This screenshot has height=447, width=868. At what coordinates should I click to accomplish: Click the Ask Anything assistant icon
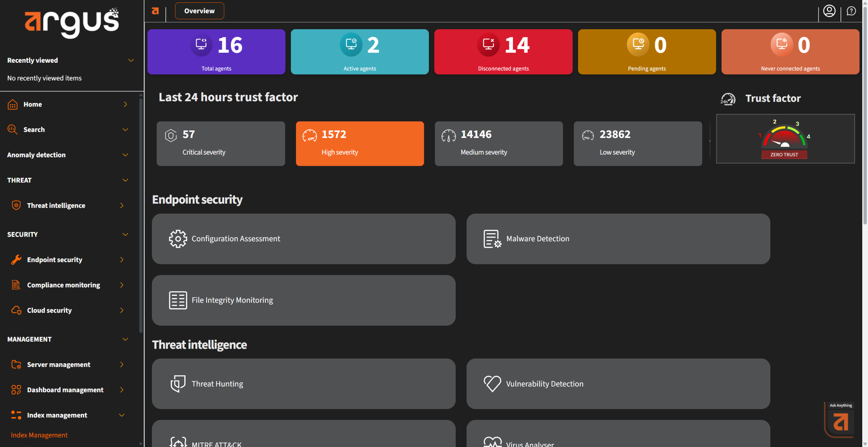(x=841, y=422)
